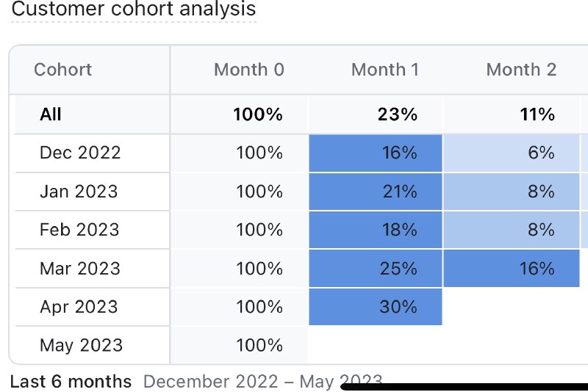
Task: Select the All cohort row label
Action: click(51, 115)
